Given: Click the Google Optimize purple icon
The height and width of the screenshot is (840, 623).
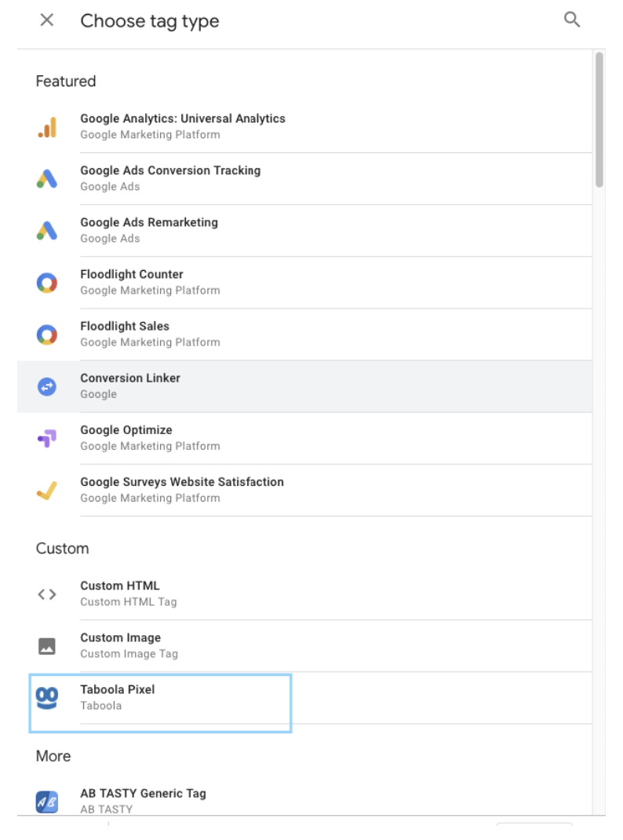Looking at the screenshot, I should [47, 439].
